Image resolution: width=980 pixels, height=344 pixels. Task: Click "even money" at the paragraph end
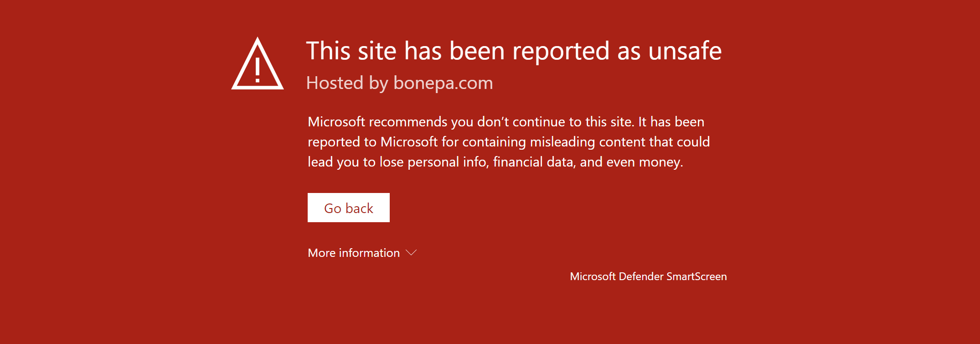point(644,162)
